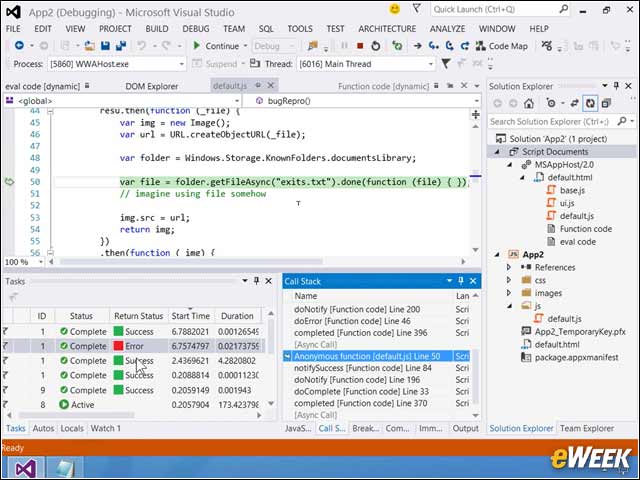640x480 pixels.
Task: Open the Continue button dropdown arrow
Action: [245, 46]
